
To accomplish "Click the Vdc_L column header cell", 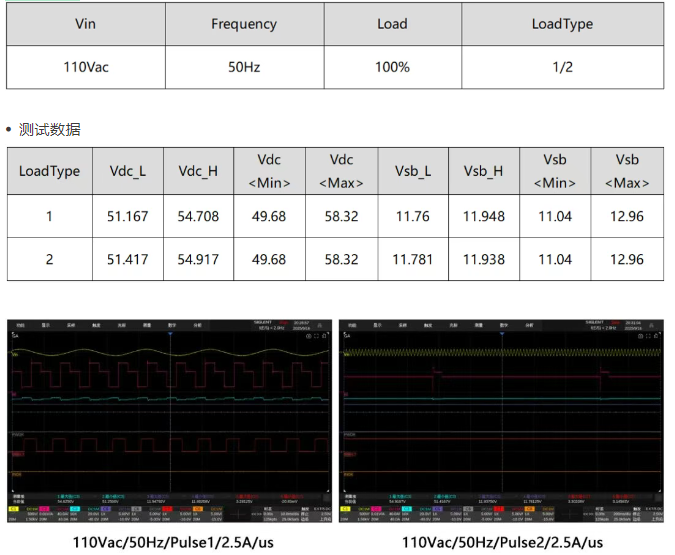I will [127, 171].
